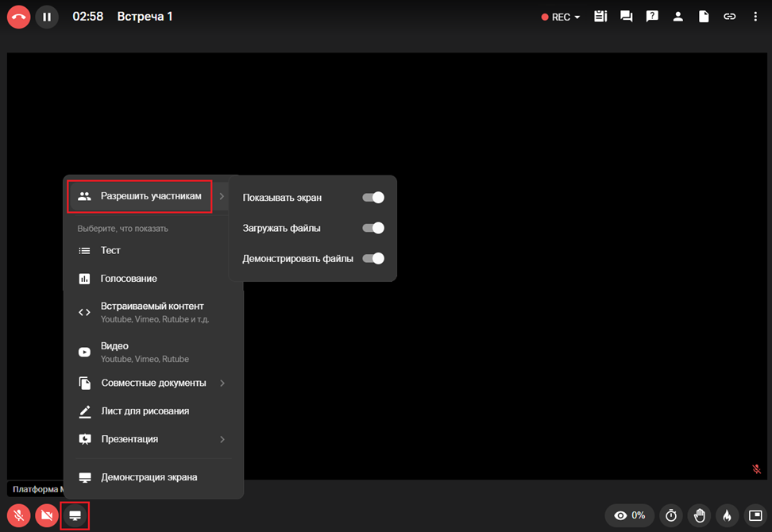772x532 pixels.
Task: Click the Загружать файлы label
Action: 282,228
